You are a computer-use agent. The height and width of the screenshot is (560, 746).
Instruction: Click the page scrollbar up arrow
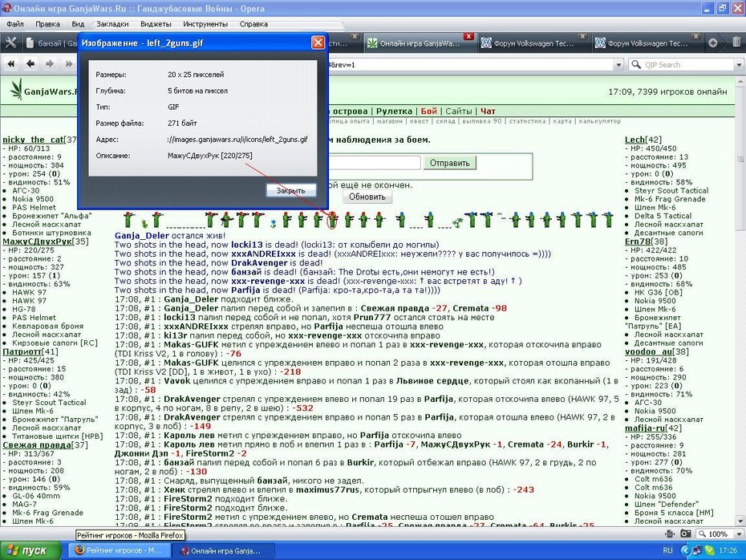740,81
